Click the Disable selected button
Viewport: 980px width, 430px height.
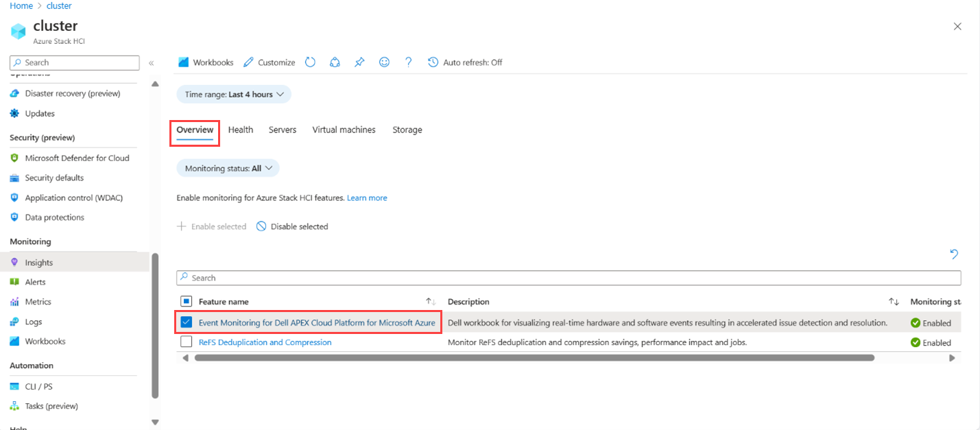pos(292,226)
